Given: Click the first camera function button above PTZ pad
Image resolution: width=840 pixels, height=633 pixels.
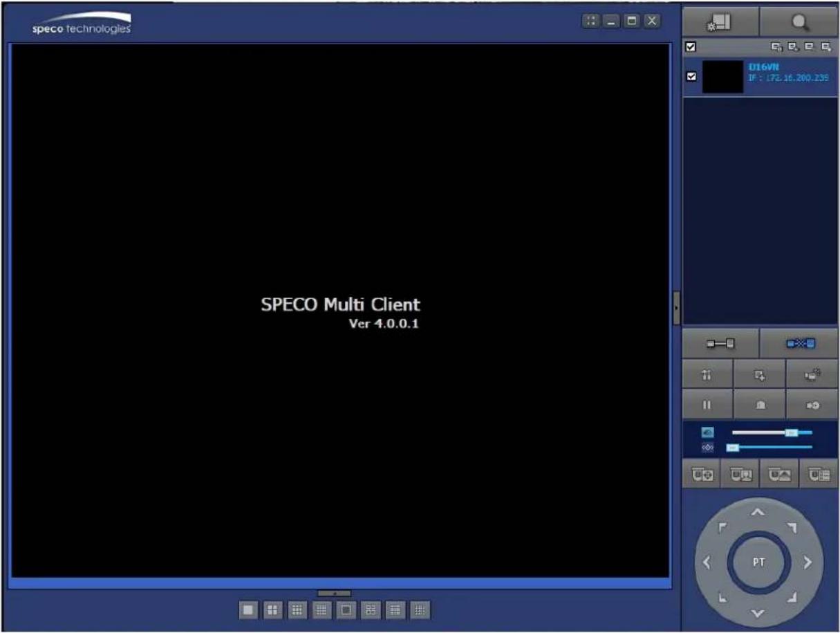Looking at the screenshot, I should [x=701, y=475].
